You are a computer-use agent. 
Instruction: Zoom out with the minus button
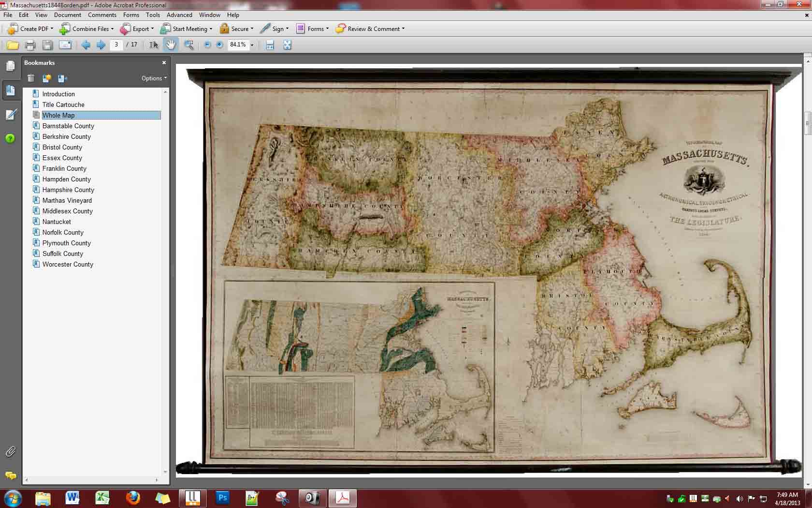[x=207, y=45]
